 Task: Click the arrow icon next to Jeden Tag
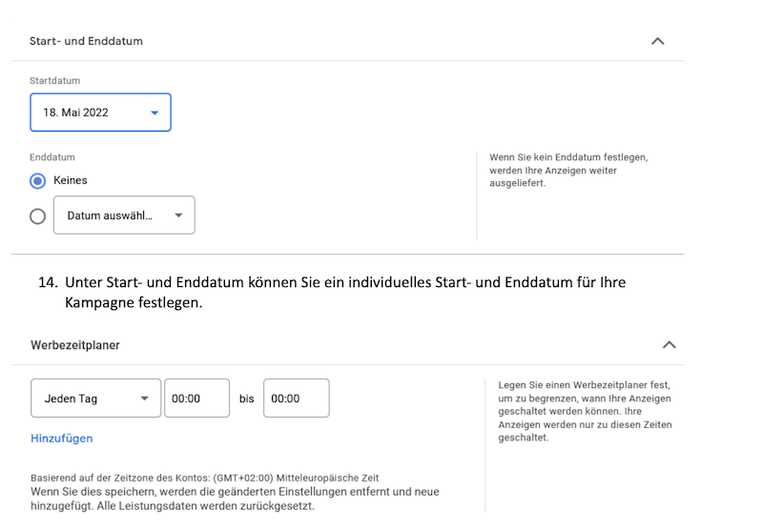point(144,399)
